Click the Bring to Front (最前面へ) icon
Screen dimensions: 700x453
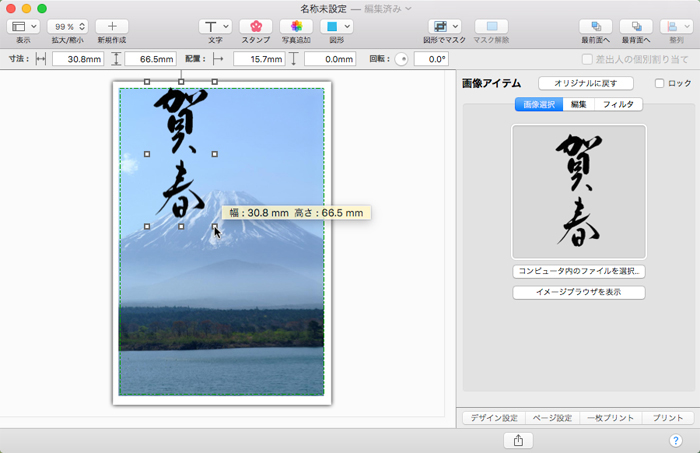pyautogui.click(x=596, y=26)
